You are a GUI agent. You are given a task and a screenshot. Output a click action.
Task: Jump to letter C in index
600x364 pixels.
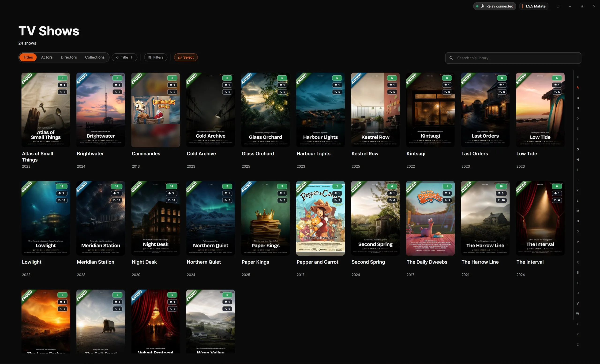point(577,108)
